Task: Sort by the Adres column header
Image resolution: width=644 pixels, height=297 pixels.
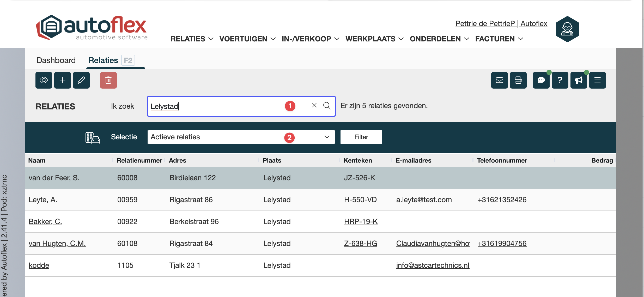Action: click(178, 160)
